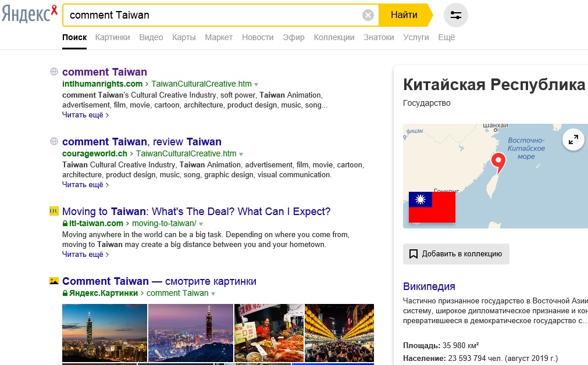Image resolution: width=588 pixels, height=365 pixels.
Task: Click into the search input field
Action: click(x=209, y=15)
